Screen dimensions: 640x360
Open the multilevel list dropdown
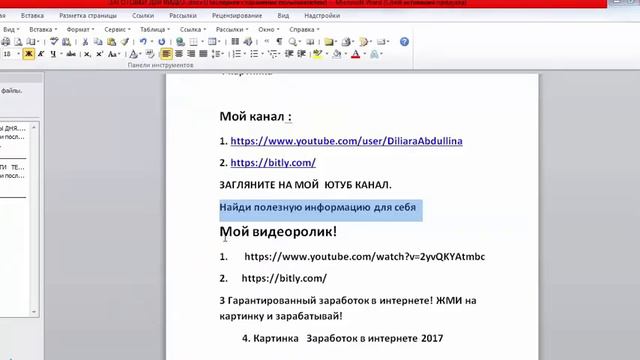[273, 54]
